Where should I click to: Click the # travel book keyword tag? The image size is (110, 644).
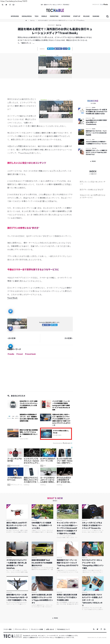pos(30,354)
